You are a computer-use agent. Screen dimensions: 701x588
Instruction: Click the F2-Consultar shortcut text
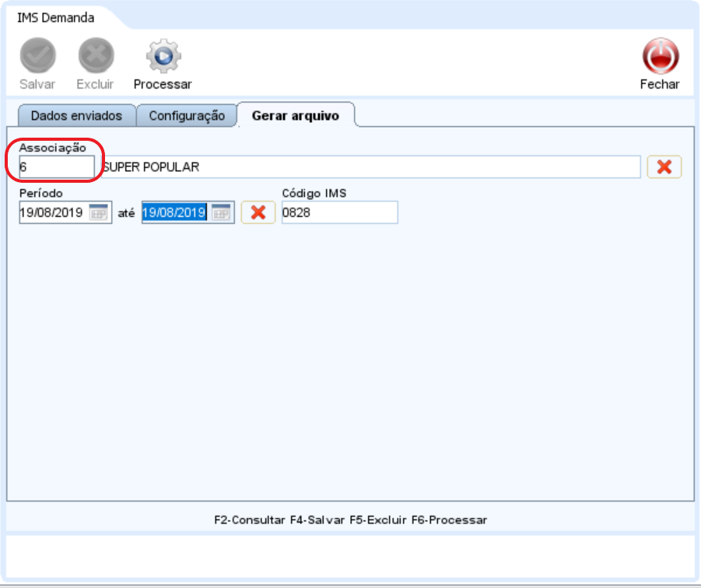pyautogui.click(x=250, y=520)
